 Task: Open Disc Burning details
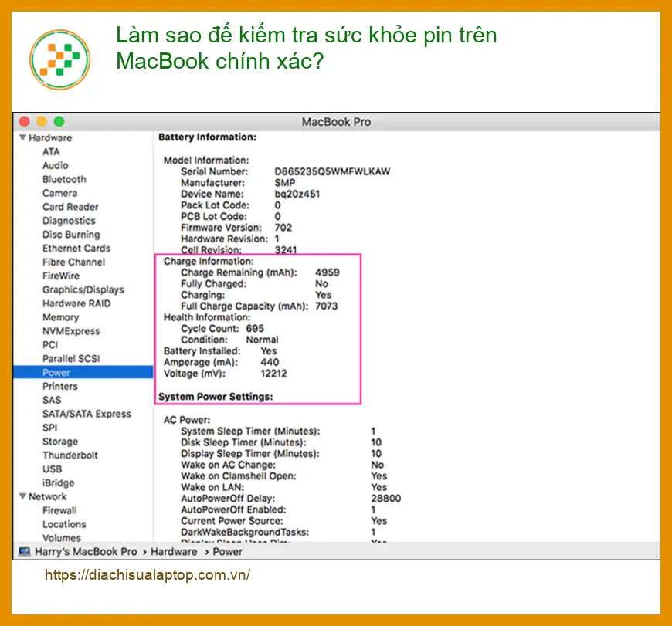tap(71, 234)
